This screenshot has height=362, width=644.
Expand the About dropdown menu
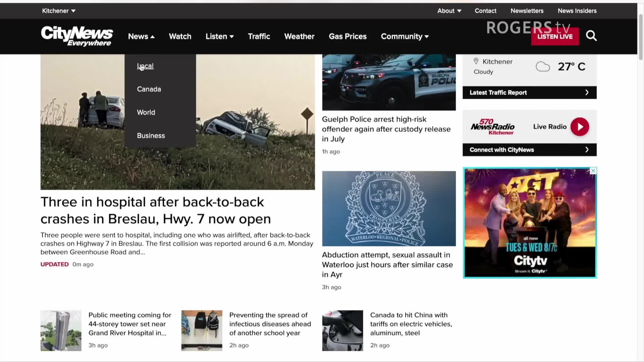click(449, 11)
